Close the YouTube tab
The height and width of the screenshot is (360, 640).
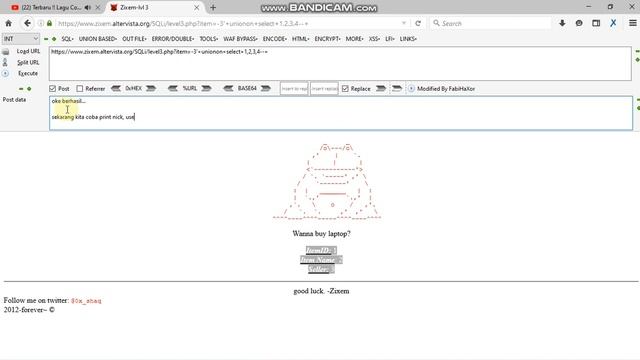click(x=98, y=7)
